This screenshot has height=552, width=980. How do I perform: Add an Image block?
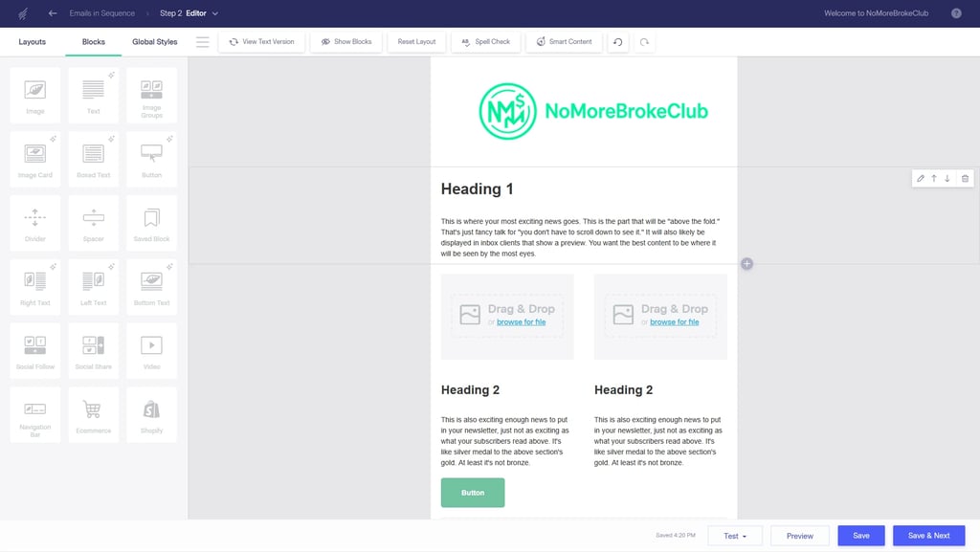click(35, 95)
